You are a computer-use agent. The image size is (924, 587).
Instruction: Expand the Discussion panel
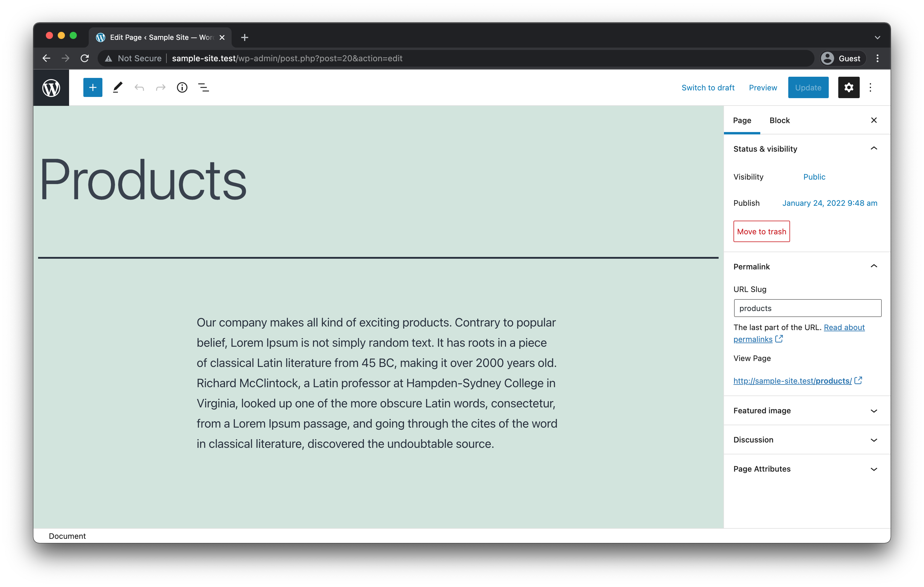806,440
